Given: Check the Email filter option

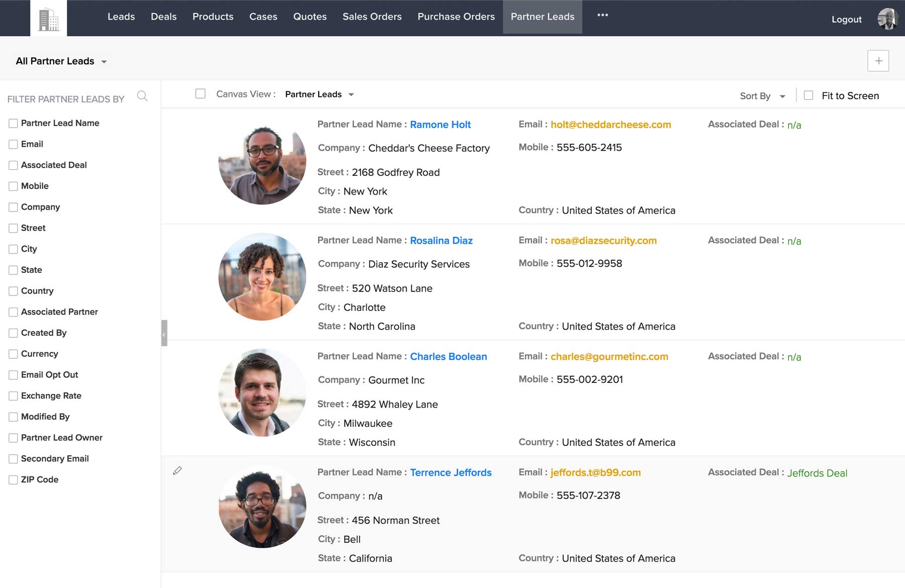Looking at the screenshot, I should click(x=14, y=144).
